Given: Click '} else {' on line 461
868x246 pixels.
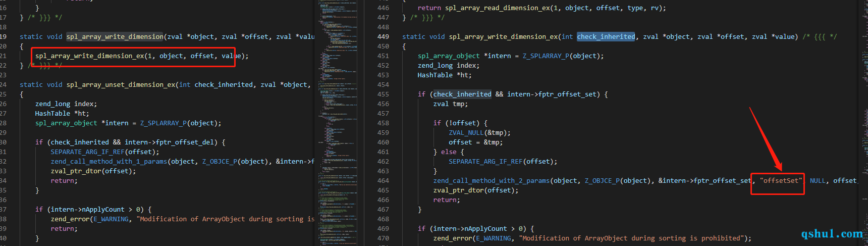Looking at the screenshot, I should [449, 152].
